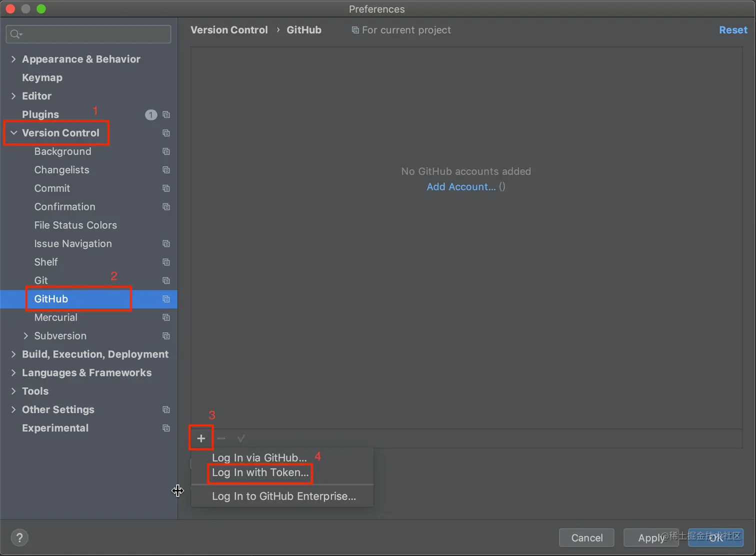Viewport: 756px width, 556px height.
Task: Click the Plugins update count badge
Action: pyautogui.click(x=151, y=115)
